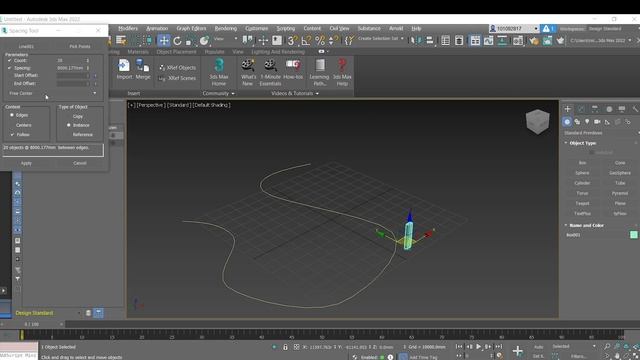
Task: Click Apply in Spacing Tool
Action: [26, 163]
